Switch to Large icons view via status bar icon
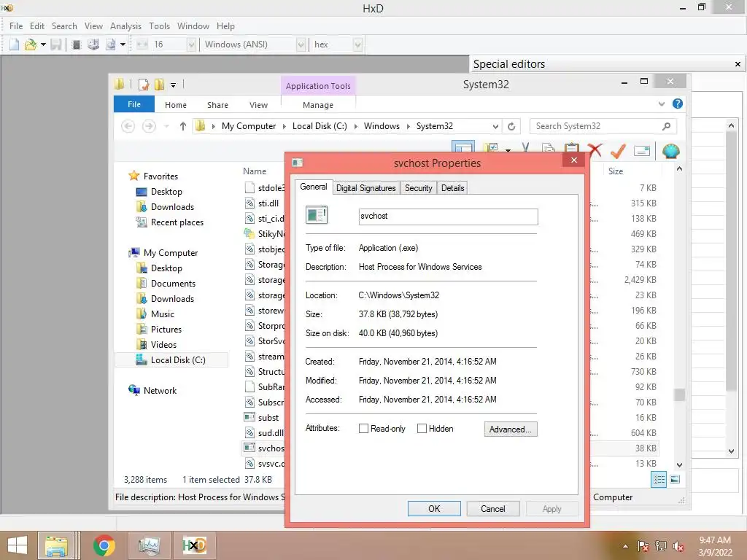747x560 pixels. pos(675,480)
